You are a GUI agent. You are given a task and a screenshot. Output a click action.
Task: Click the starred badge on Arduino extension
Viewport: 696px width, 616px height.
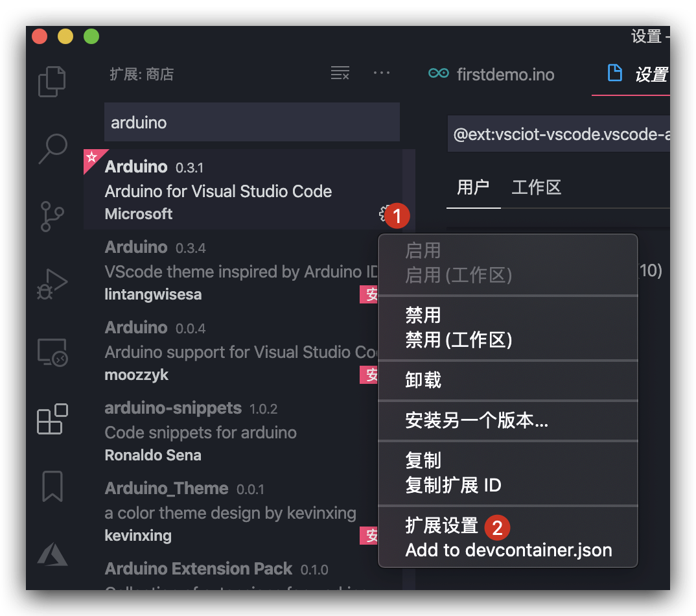click(x=91, y=157)
